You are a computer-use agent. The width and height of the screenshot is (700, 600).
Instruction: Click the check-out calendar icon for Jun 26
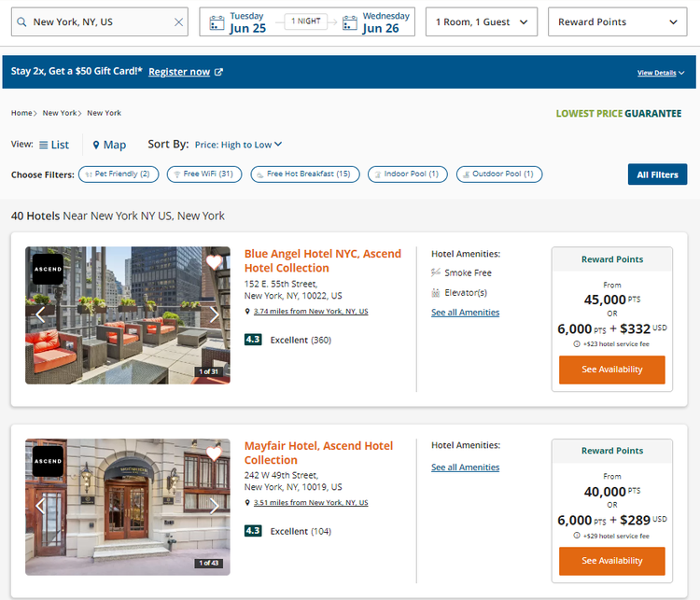pos(350,22)
